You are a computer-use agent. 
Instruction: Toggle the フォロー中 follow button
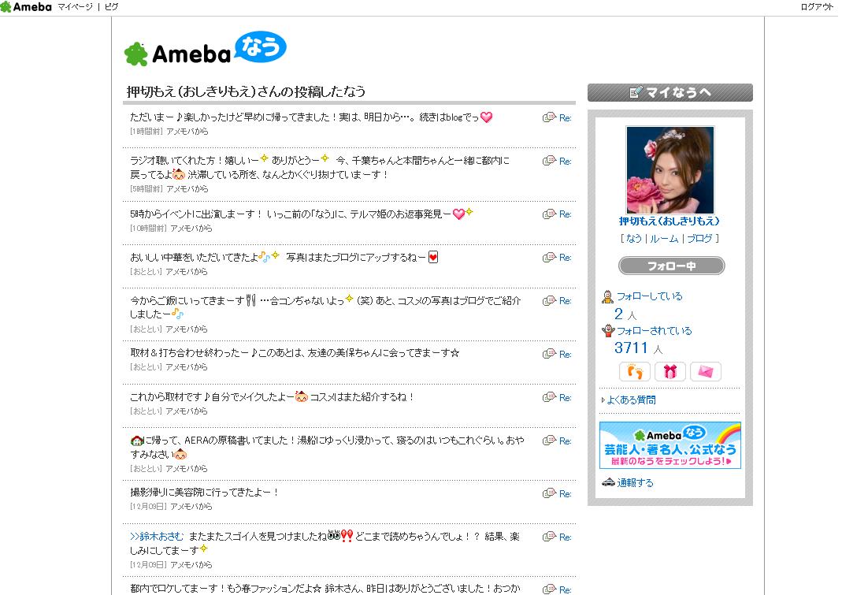671,266
